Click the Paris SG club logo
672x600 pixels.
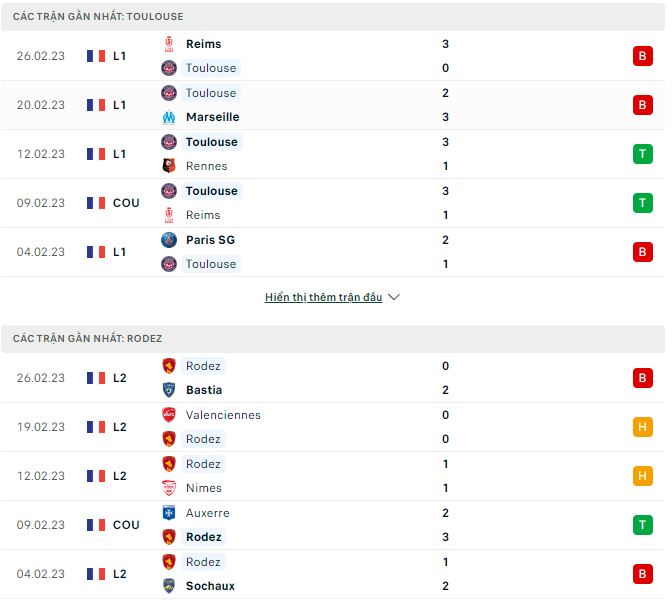(x=169, y=240)
